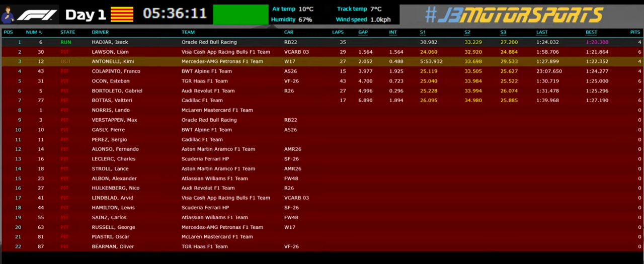Click Antonelli's S1 time 5:53.932
Image resolution: width=644 pixels, height=264 pixels.
(x=432, y=62)
